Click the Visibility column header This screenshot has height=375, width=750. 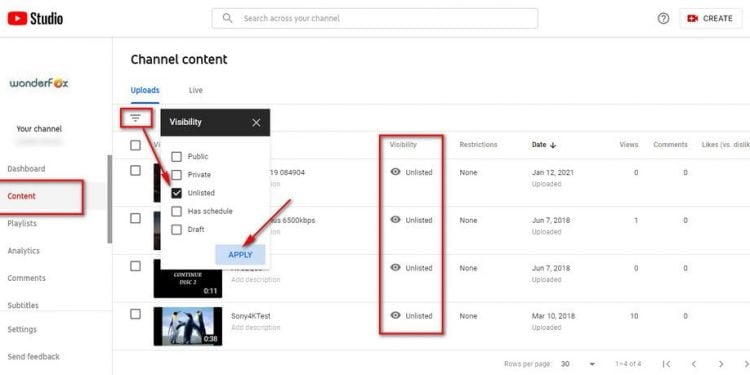(x=403, y=144)
